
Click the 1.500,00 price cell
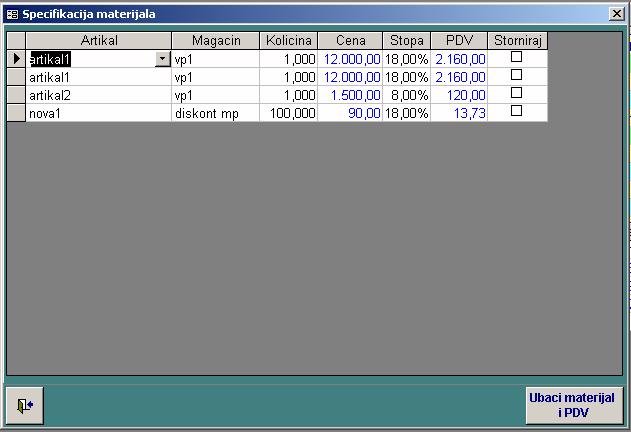pos(350,95)
